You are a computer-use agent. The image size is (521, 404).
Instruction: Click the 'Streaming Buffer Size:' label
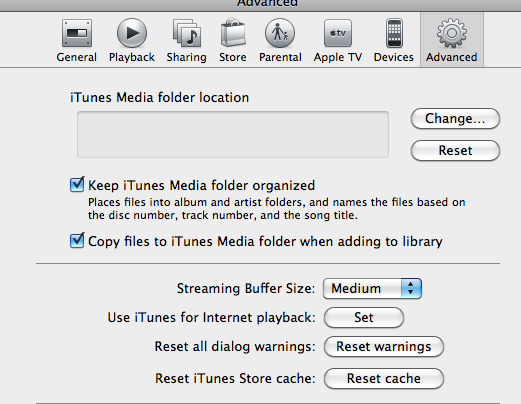[246, 289]
